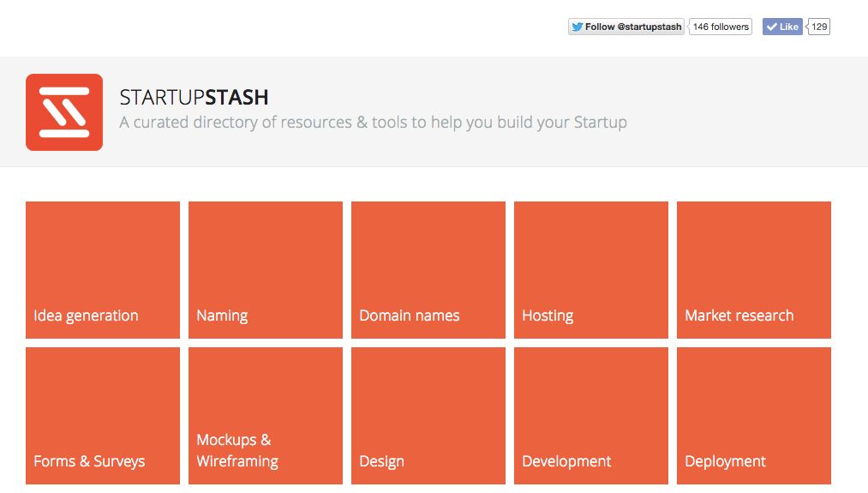
Task: Go to the Hosting category
Action: (x=591, y=270)
